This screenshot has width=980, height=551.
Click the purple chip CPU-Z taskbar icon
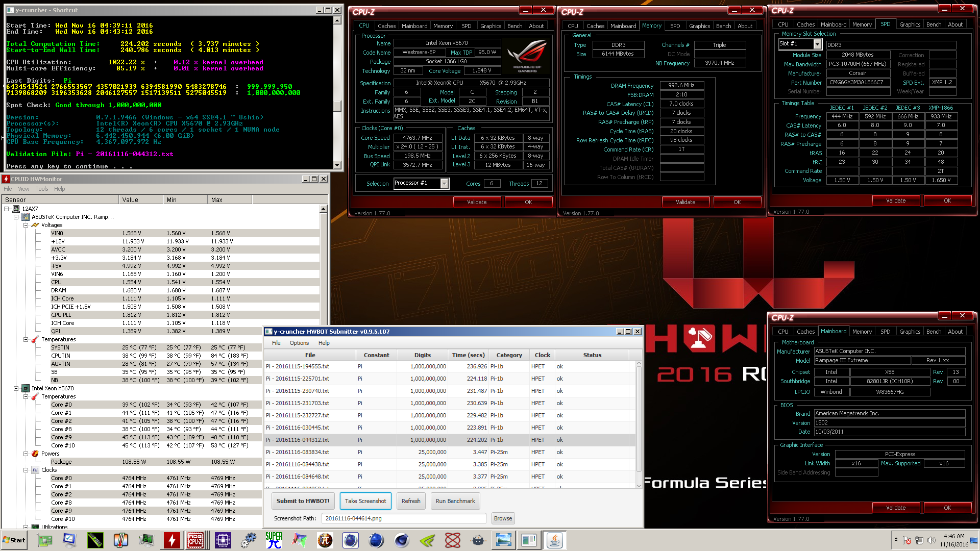coord(223,540)
